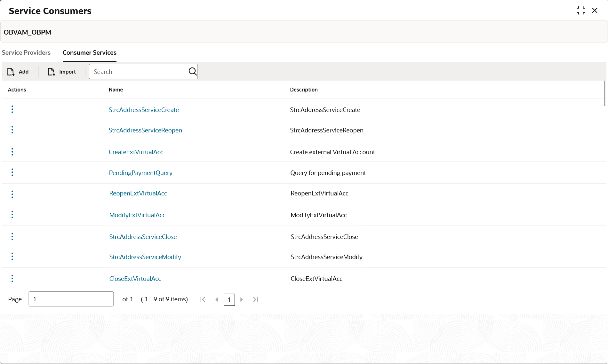The image size is (608, 364).
Task: Open the CreateExtVirtualAcc service link
Action: click(136, 152)
